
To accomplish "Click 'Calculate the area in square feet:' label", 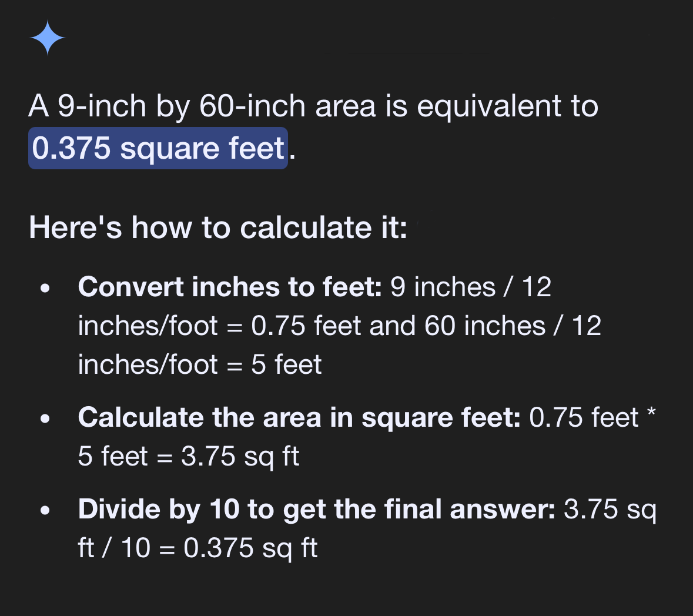I will [x=299, y=418].
